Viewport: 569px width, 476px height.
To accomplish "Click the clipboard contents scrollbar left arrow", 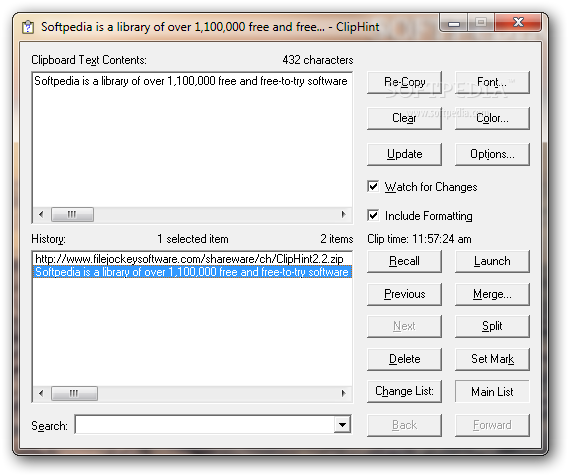I will tap(41, 214).
